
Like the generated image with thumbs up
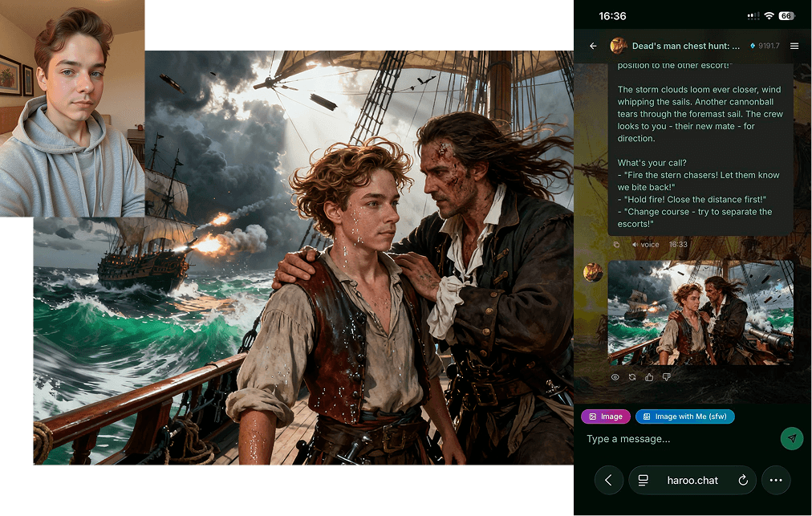point(649,377)
